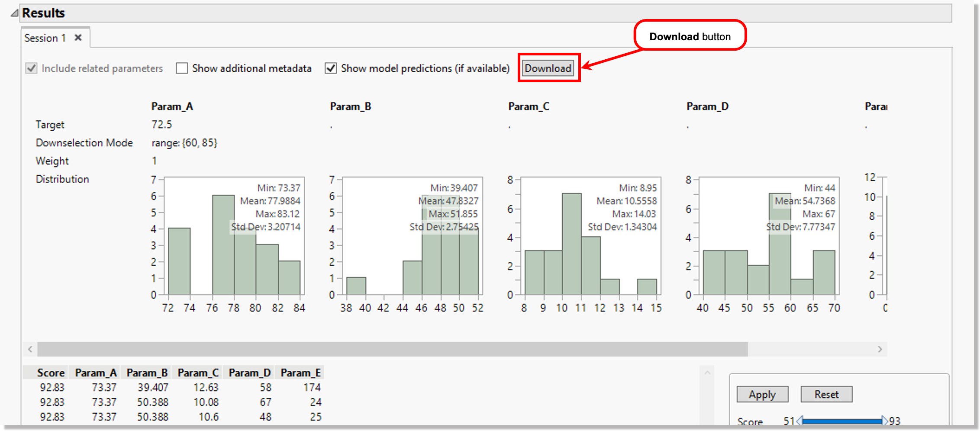980x431 pixels.
Task: Click the Apply button
Action: 762,394
